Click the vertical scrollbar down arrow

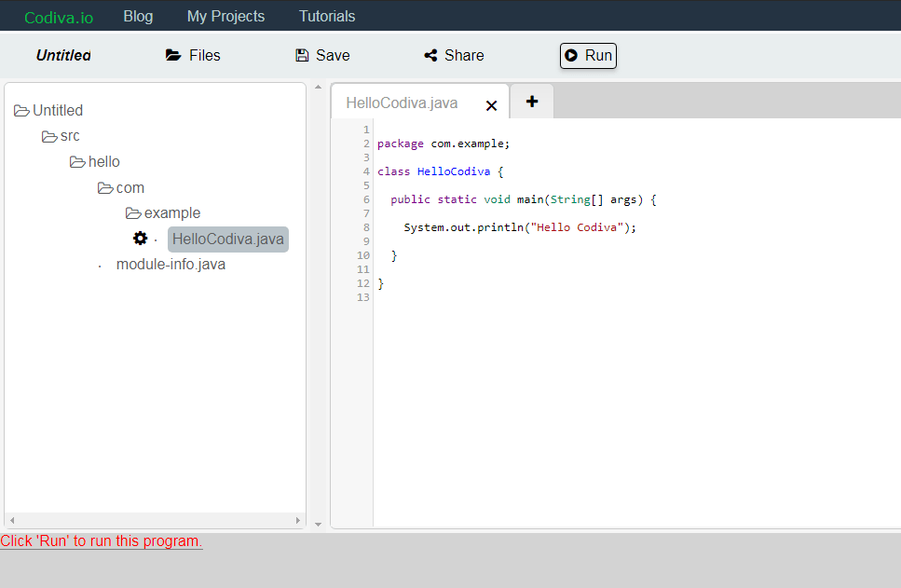(x=319, y=525)
